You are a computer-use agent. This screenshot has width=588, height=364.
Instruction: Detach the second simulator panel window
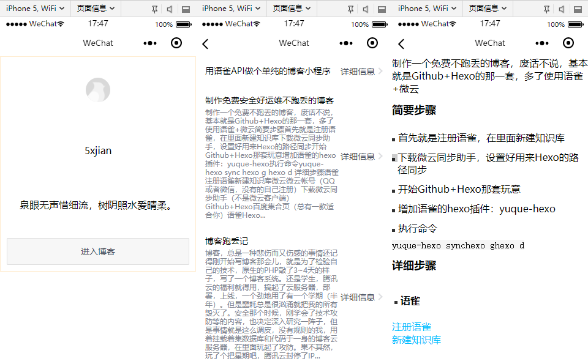click(x=382, y=9)
